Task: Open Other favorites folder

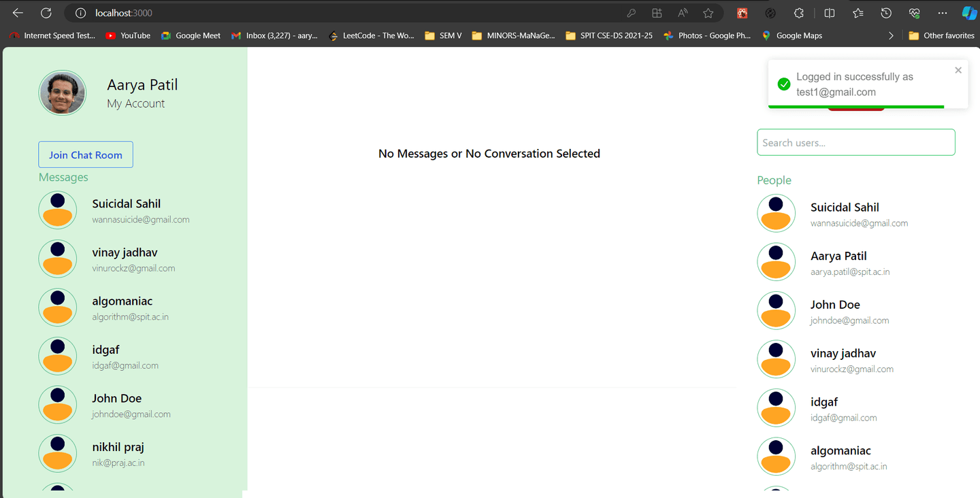Action: coord(942,35)
